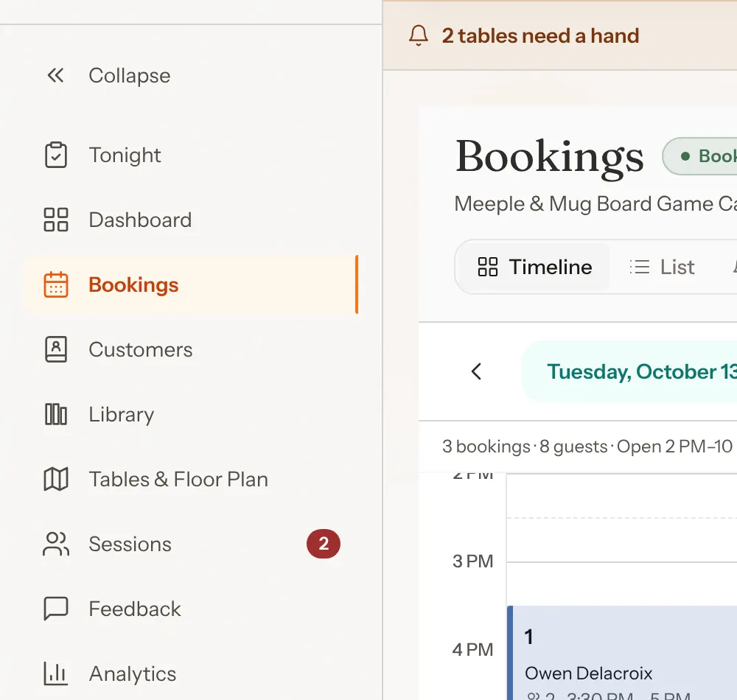Open the Analytics section
The height and width of the screenshot is (700, 737).
click(133, 673)
